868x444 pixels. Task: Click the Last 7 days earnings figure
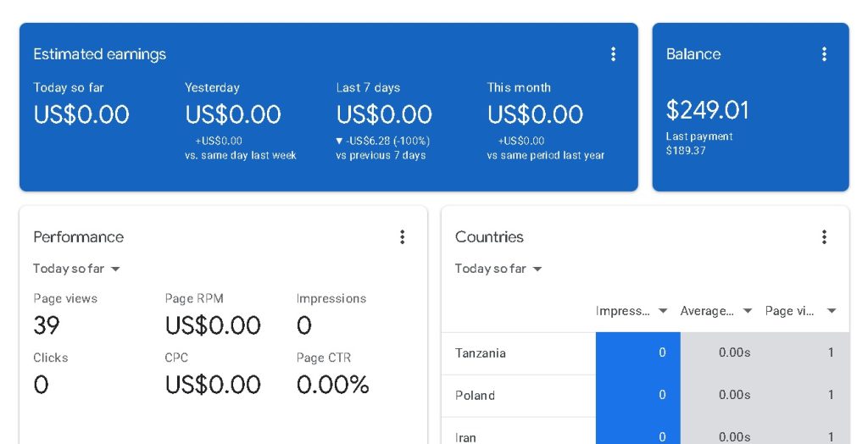tap(384, 114)
